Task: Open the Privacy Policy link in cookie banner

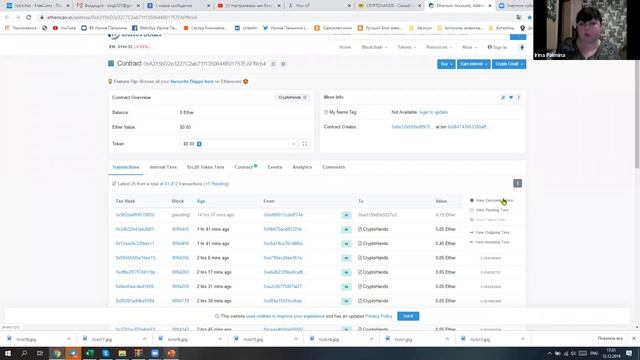Action: pyautogui.click(x=378, y=316)
